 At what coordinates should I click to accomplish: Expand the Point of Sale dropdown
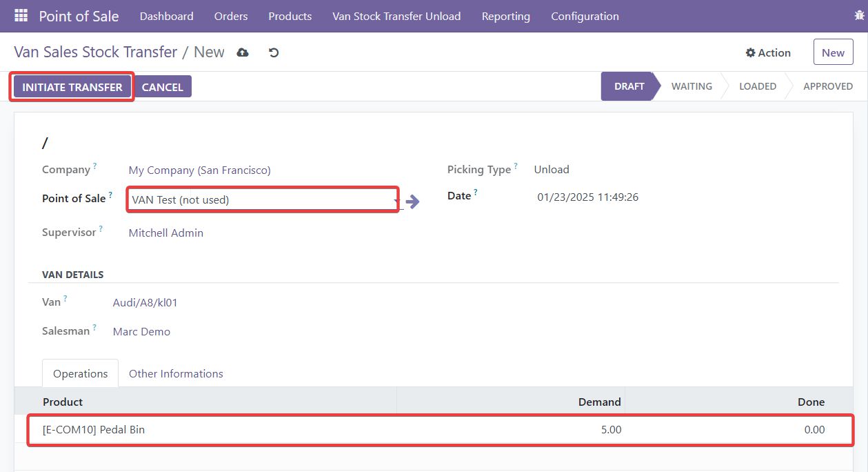pos(396,201)
